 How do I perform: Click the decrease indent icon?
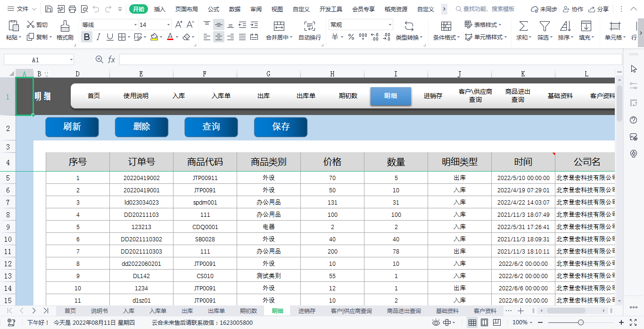click(x=242, y=25)
